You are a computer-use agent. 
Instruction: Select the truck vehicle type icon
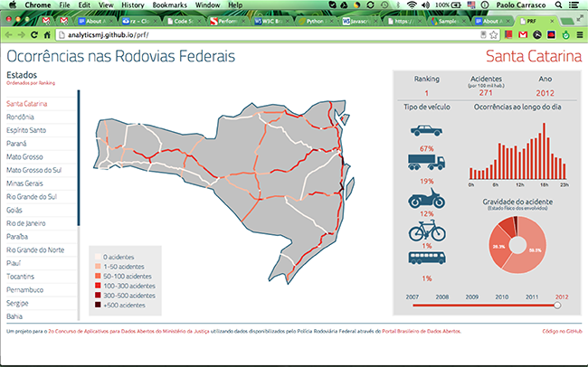tap(427, 163)
